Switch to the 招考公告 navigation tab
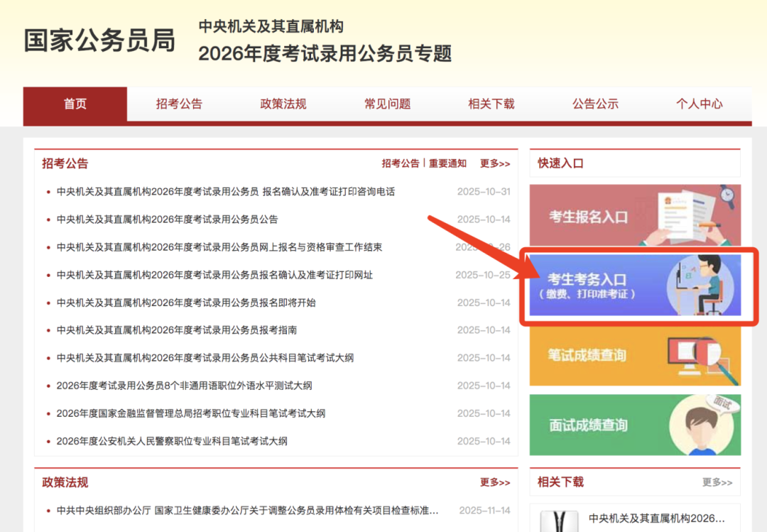This screenshot has height=532, width=767. coord(179,104)
